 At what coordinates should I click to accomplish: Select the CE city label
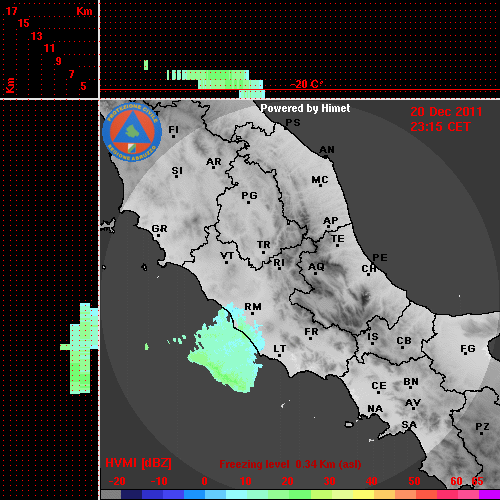379,386
